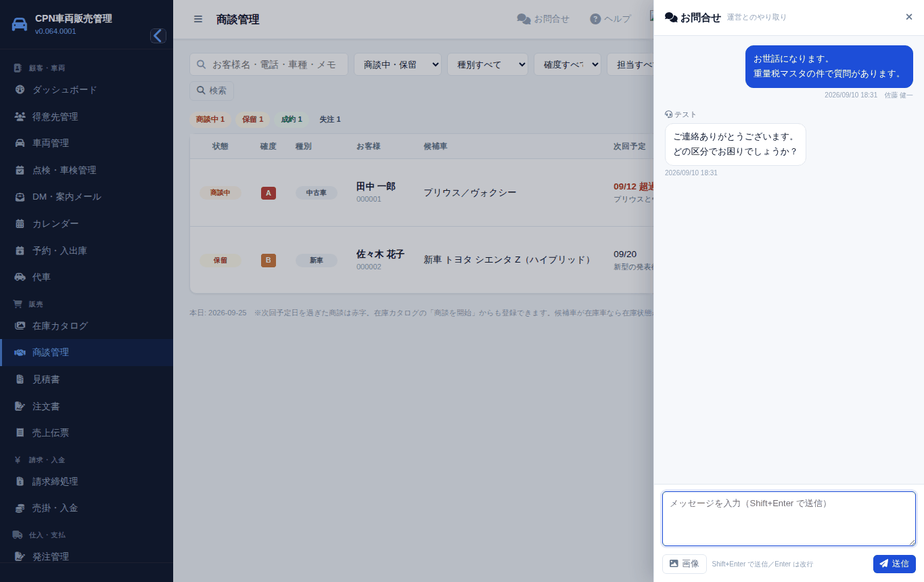Click the hamburger menu icon
924x582 pixels.
point(198,19)
